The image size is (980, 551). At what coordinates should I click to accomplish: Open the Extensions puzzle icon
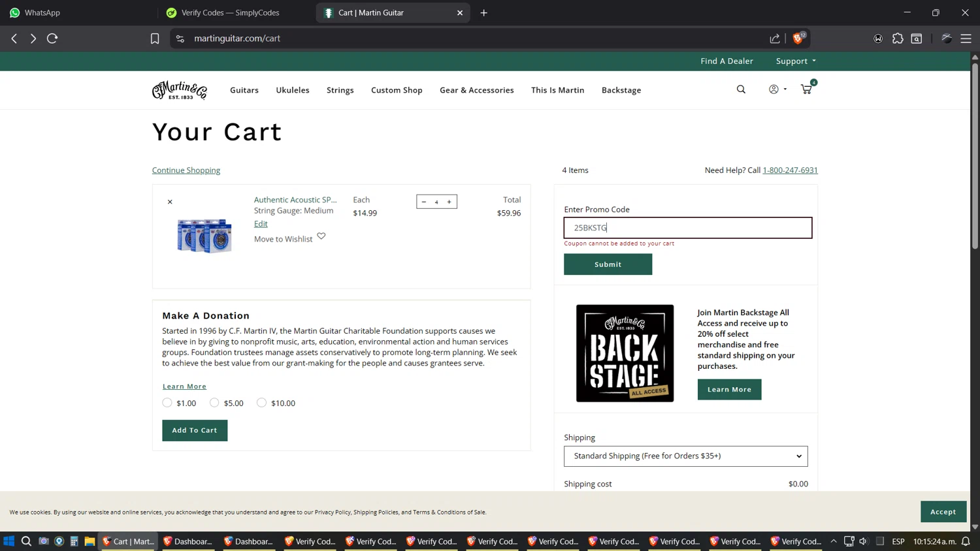point(898,39)
